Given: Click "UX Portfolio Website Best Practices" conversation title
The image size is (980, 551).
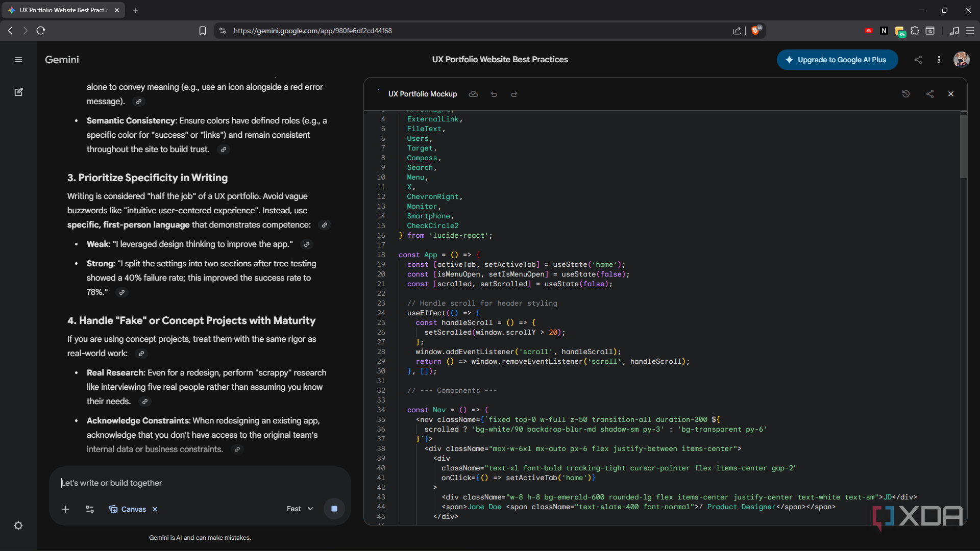Looking at the screenshot, I should 500,60.
